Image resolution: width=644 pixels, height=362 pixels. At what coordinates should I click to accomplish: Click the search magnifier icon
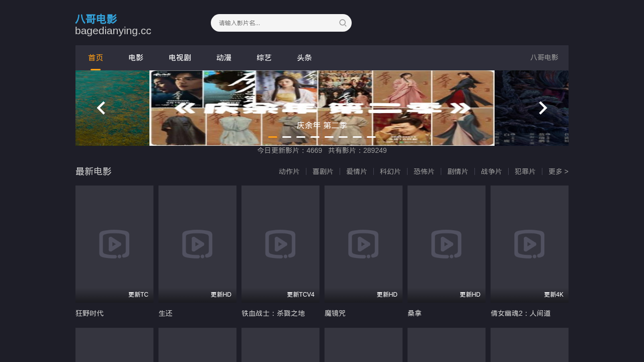343,23
